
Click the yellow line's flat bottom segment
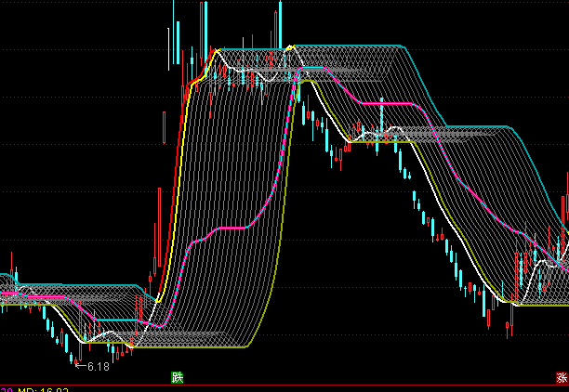[x=205, y=346]
